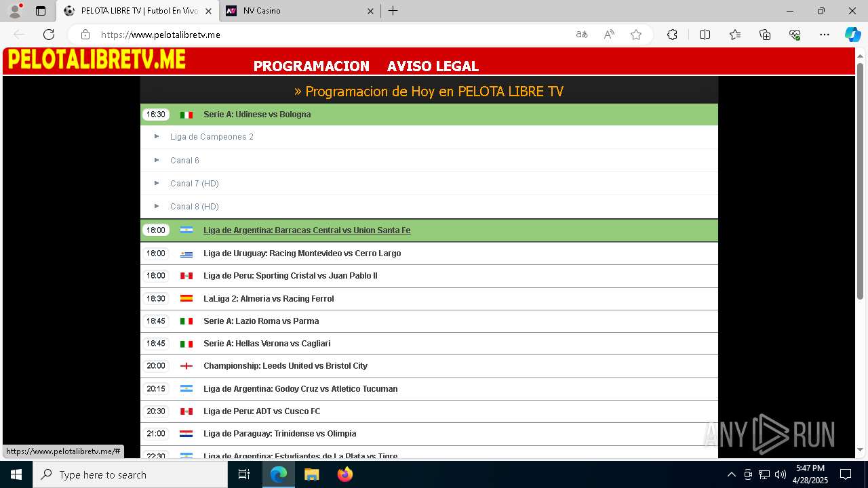Click the browser refresh icon
This screenshot has height=488, width=868.
point(49,35)
